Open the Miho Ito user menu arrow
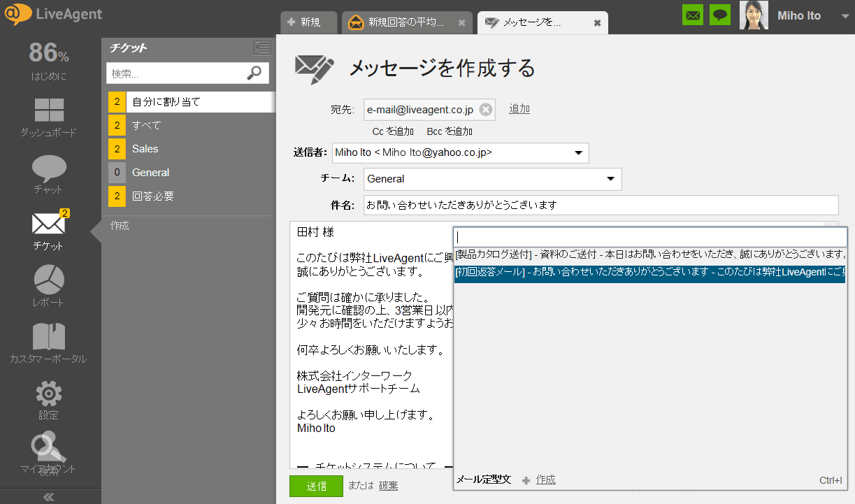The height and width of the screenshot is (504, 855). tap(845, 17)
